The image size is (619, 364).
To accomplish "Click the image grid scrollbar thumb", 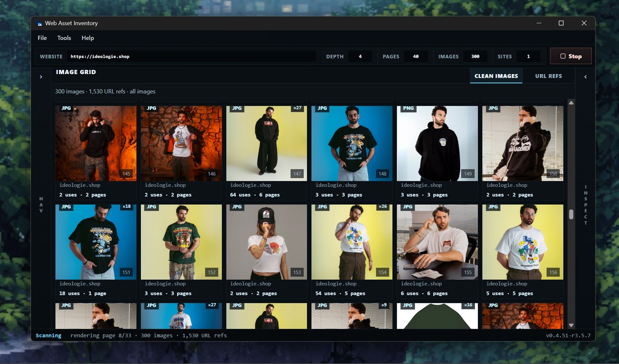I will pos(571,215).
